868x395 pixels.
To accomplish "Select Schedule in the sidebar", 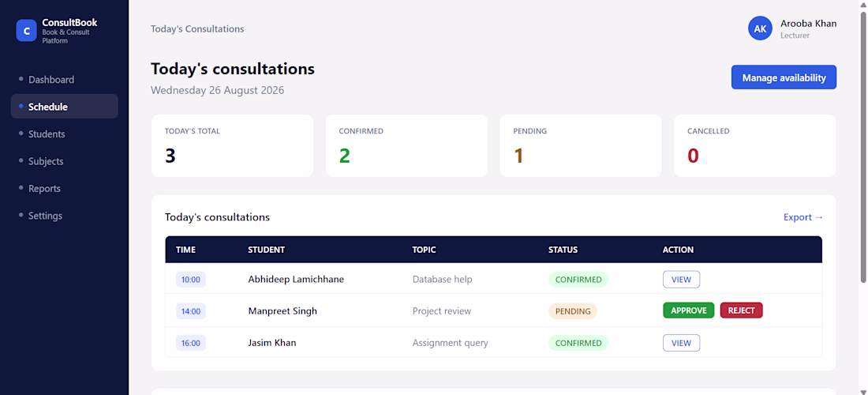I will coord(64,107).
